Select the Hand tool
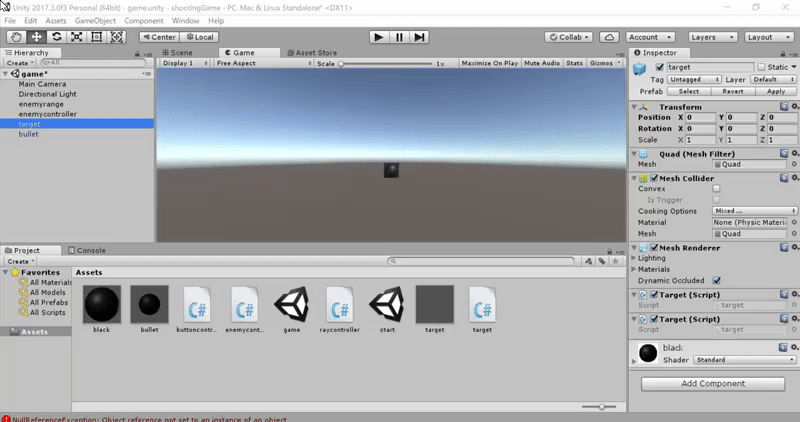The height and width of the screenshot is (422, 800). 16,37
